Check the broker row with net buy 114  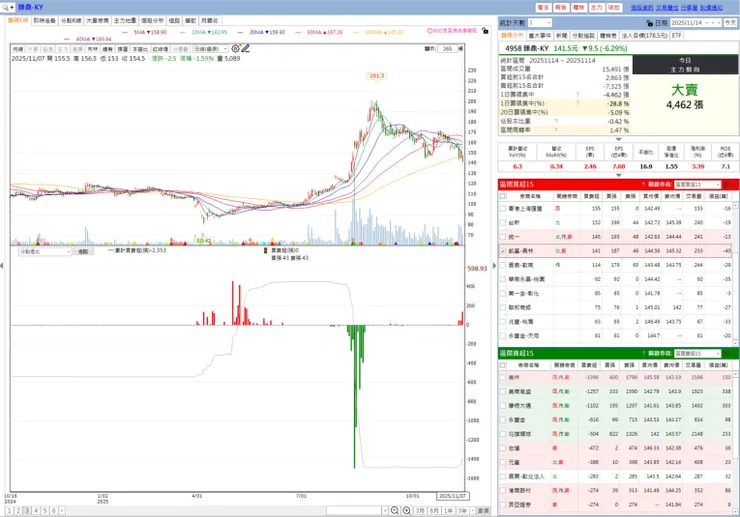503,265
